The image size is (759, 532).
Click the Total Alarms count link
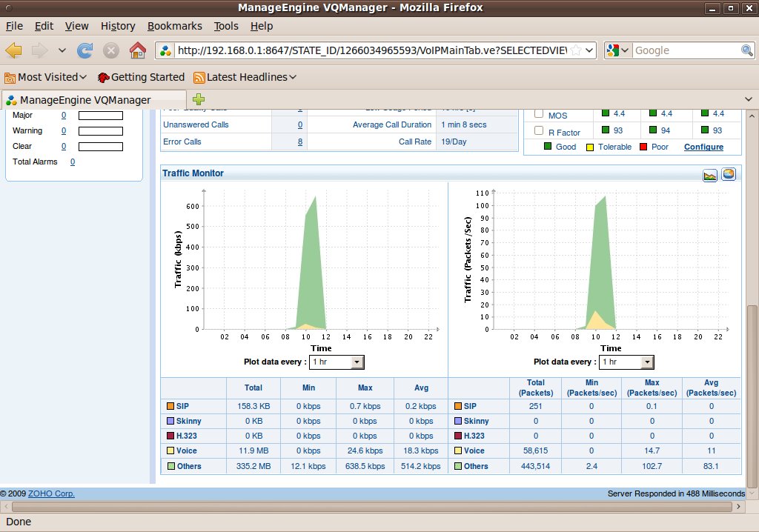click(73, 162)
